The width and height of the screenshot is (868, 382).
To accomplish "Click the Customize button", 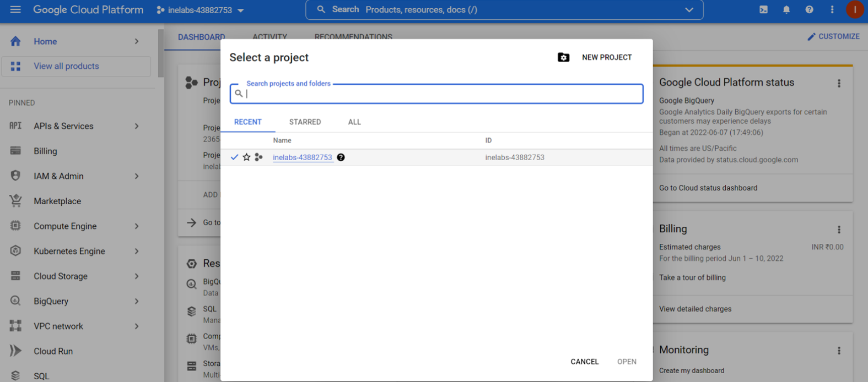I will click(833, 36).
